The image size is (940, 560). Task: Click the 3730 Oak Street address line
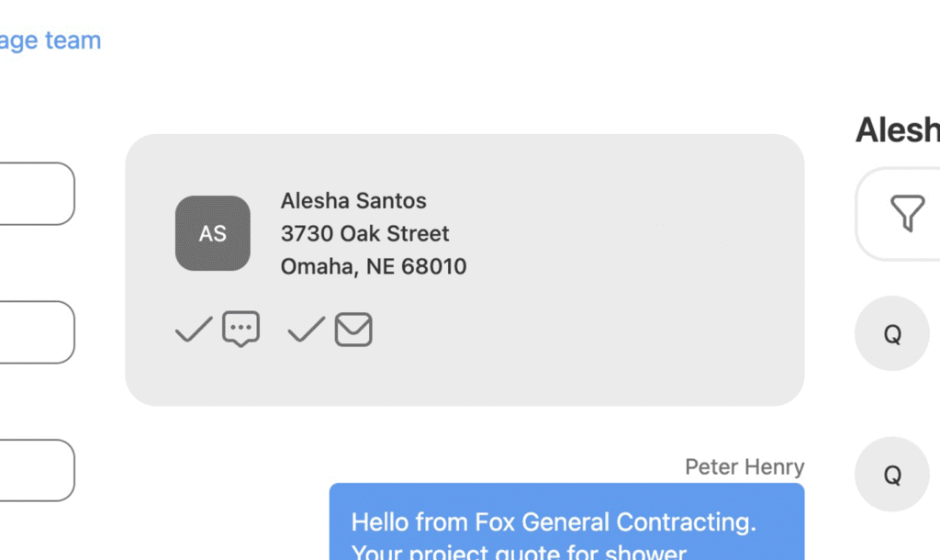(365, 233)
